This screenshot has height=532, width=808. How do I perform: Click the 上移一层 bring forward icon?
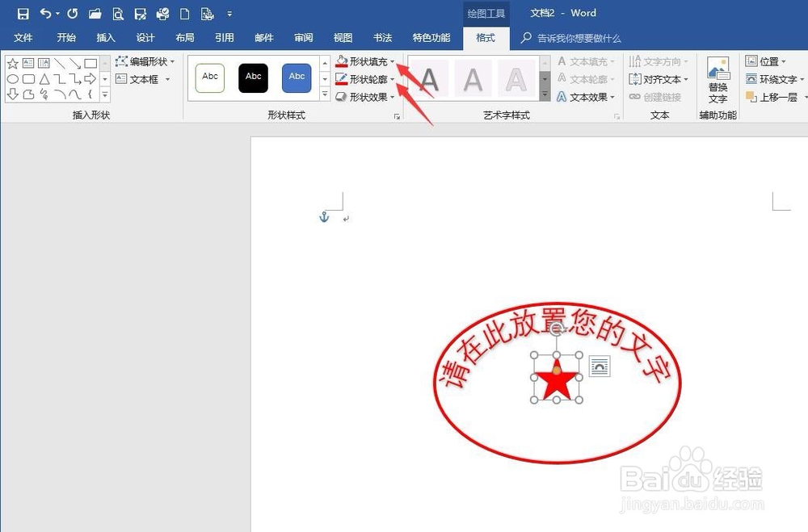[774, 97]
